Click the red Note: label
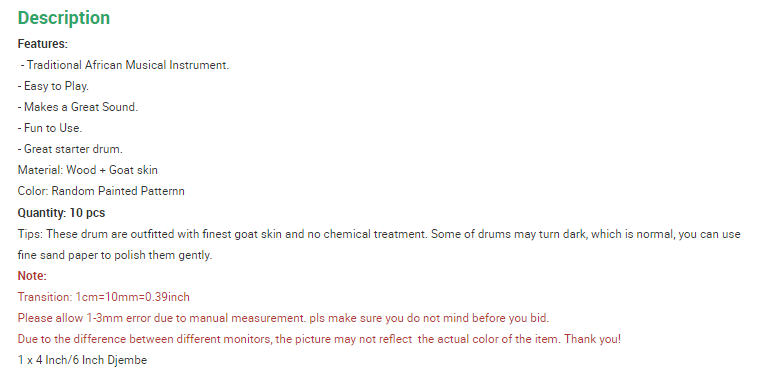783x379 pixels. pos(32,276)
